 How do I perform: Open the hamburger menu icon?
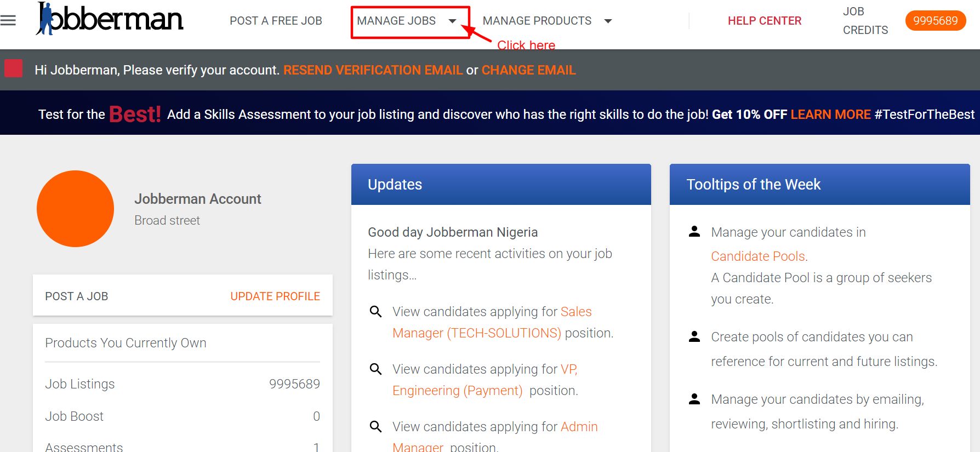click(8, 21)
